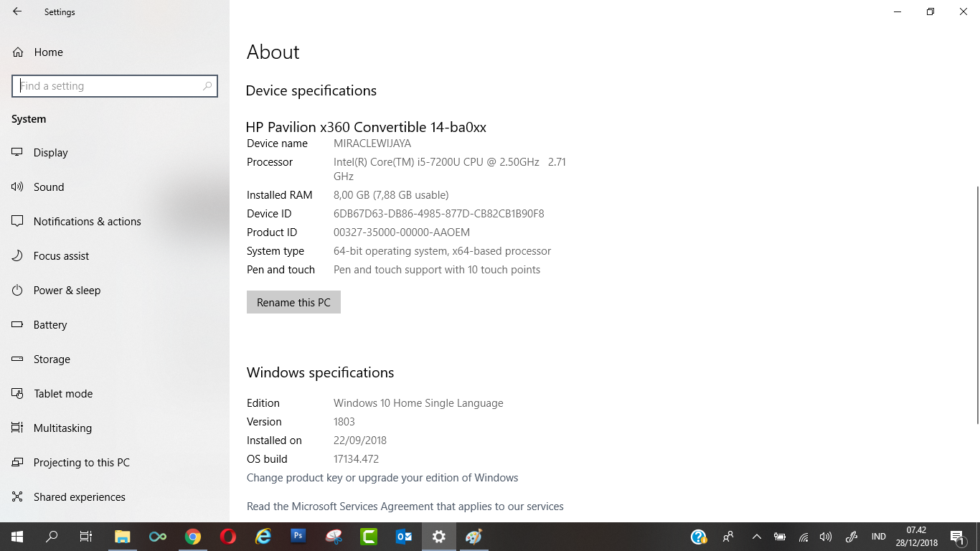
Task: Select the Multitasking icon in sidebar
Action: coord(18,428)
